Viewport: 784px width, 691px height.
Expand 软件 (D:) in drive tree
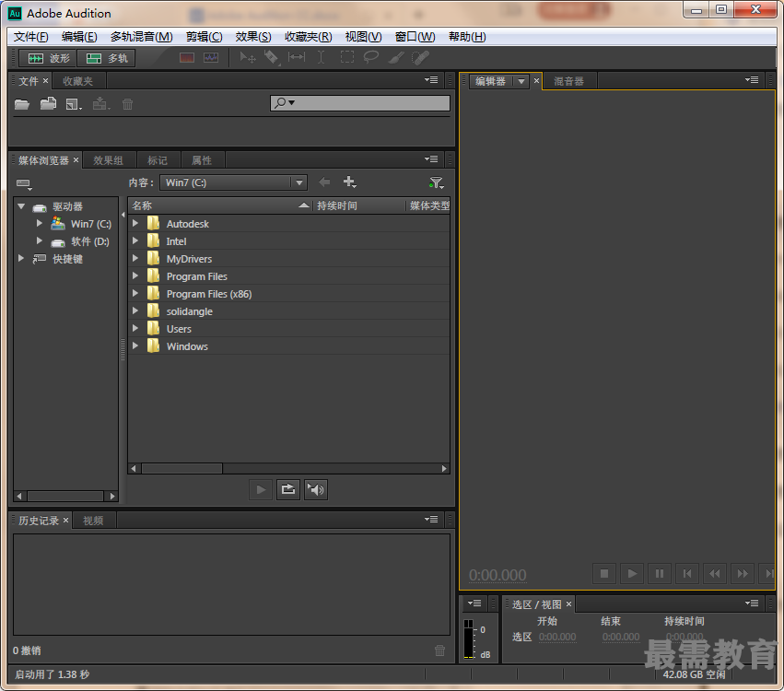coord(39,241)
